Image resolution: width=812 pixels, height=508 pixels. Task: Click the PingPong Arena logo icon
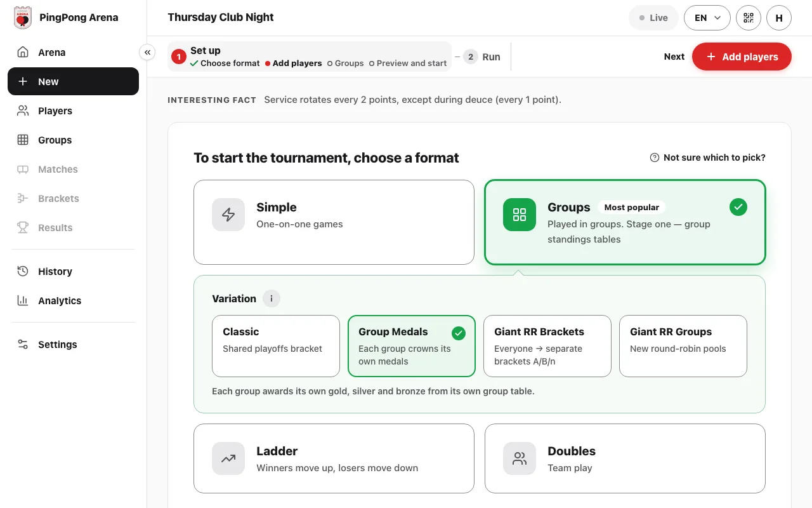coord(23,18)
